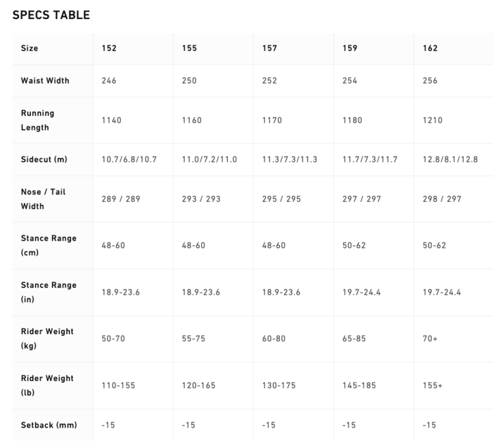Select the 157 size column header
This screenshot has height=448, width=493.
[270, 48]
